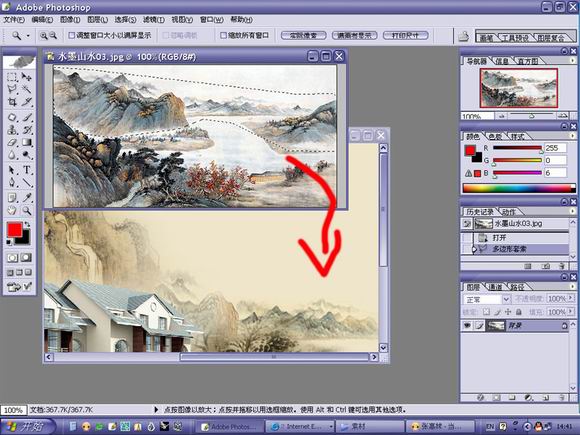Click zoom out magnifier in options bar
580x435 pixels.
(53, 36)
